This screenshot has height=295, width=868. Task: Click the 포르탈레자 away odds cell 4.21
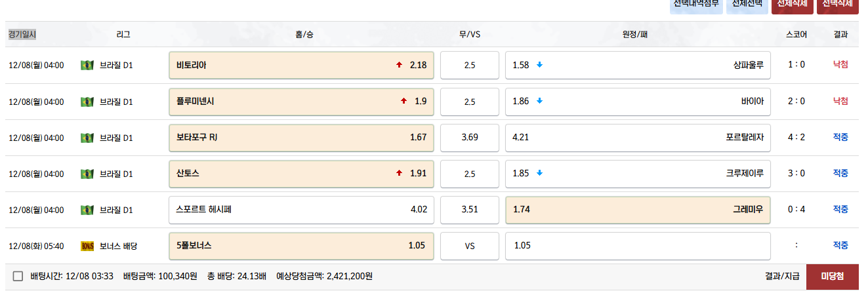click(x=638, y=138)
